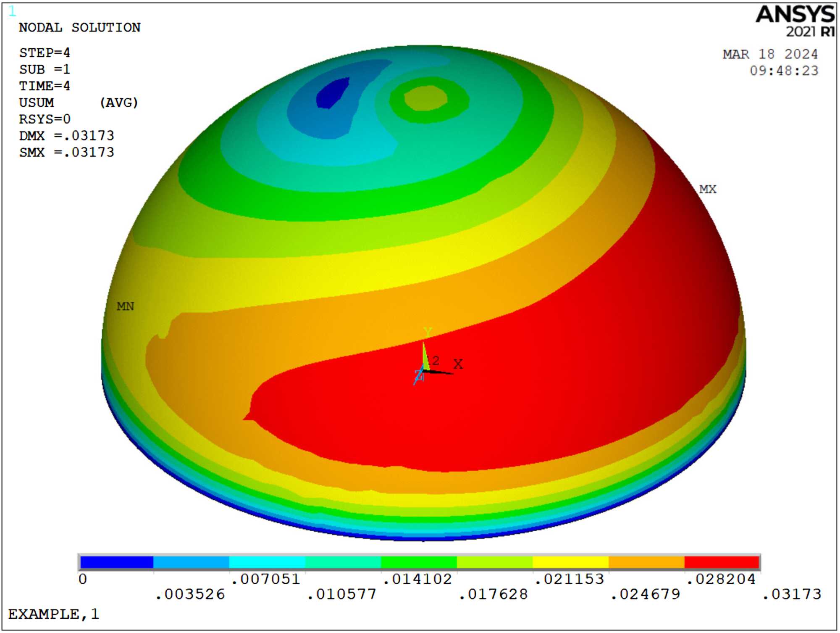Click the Y axis label on triad

428,332
